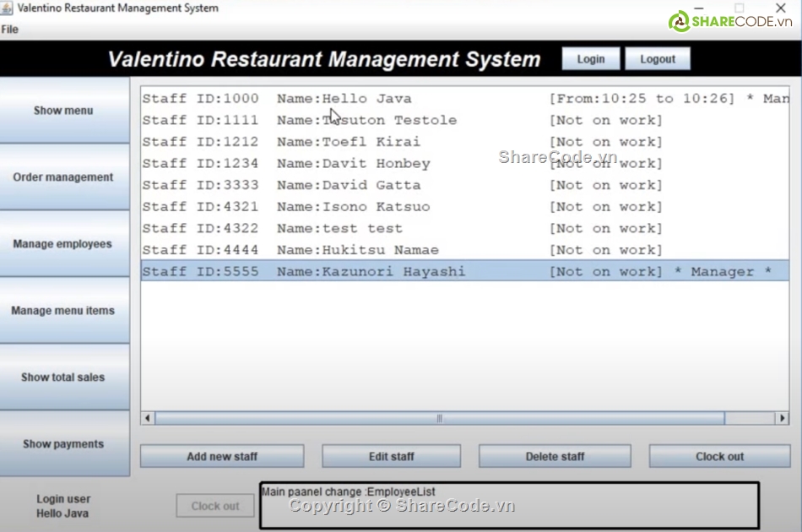The width and height of the screenshot is (802, 532).
Task: Click Add new staff button
Action: [x=222, y=456]
